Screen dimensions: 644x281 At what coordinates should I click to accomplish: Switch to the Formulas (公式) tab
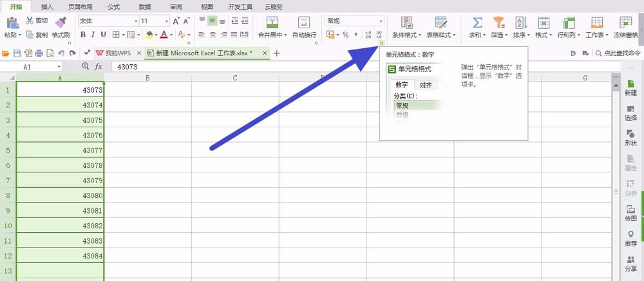[x=113, y=6]
